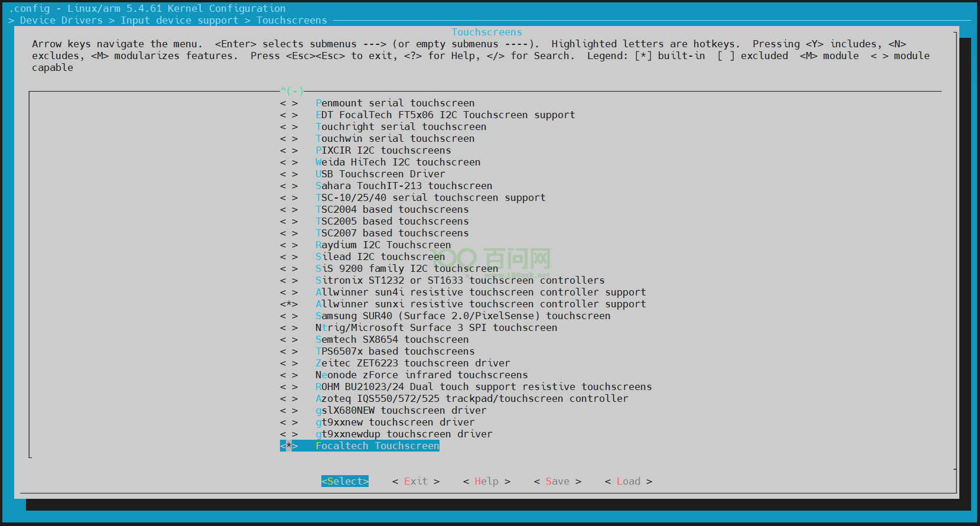Select the Penmount serial touchscreen entry
The image size is (980, 526).
pyautogui.click(x=395, y=103)
